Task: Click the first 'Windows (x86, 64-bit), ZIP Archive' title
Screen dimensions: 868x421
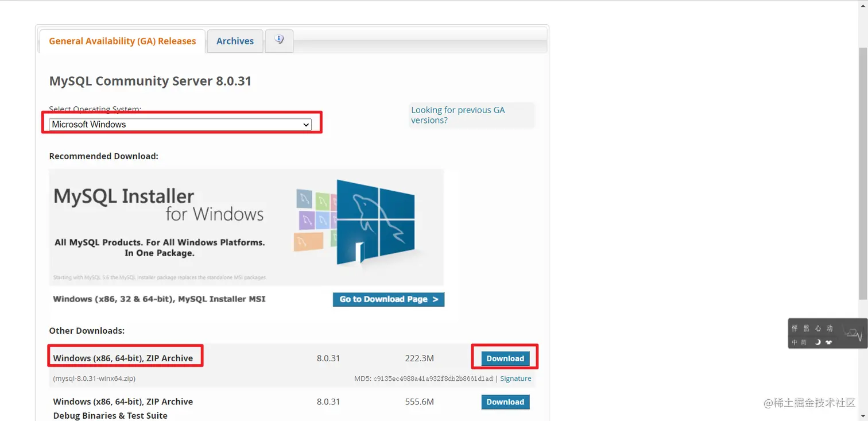Action: tap(123, 358)
